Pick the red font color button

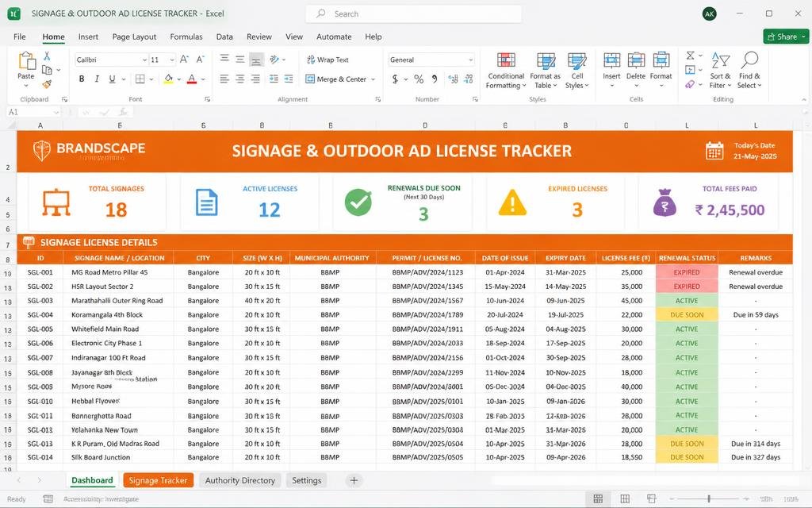pos(192,79)
